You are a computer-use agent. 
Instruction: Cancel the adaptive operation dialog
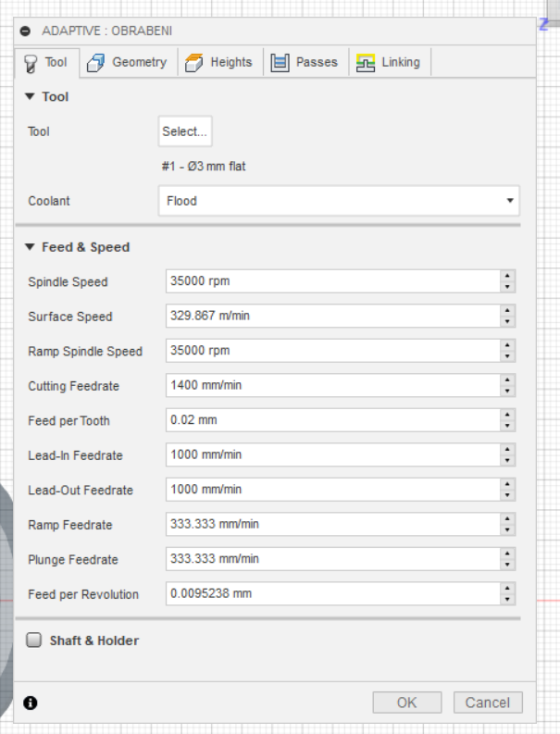click(487, 703)
